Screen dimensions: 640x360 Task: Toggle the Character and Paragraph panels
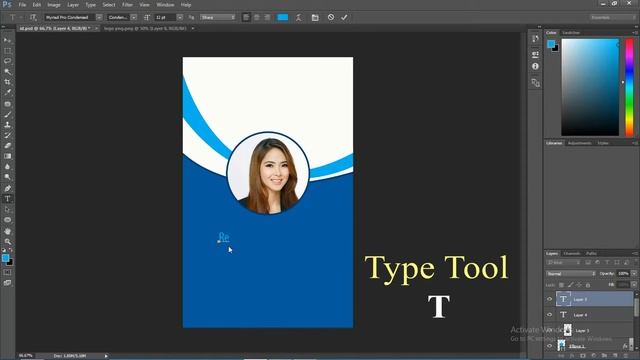coord(315,17)
